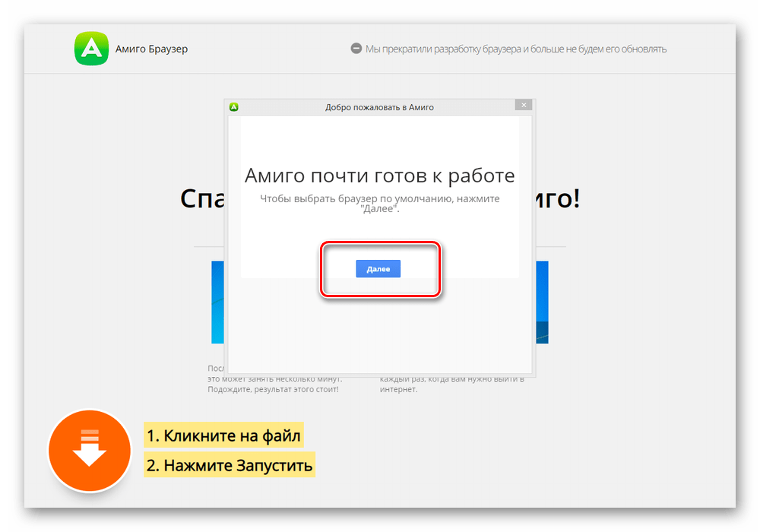Click the heading "Амиго почти готов к работе"

tap(379, 176)
